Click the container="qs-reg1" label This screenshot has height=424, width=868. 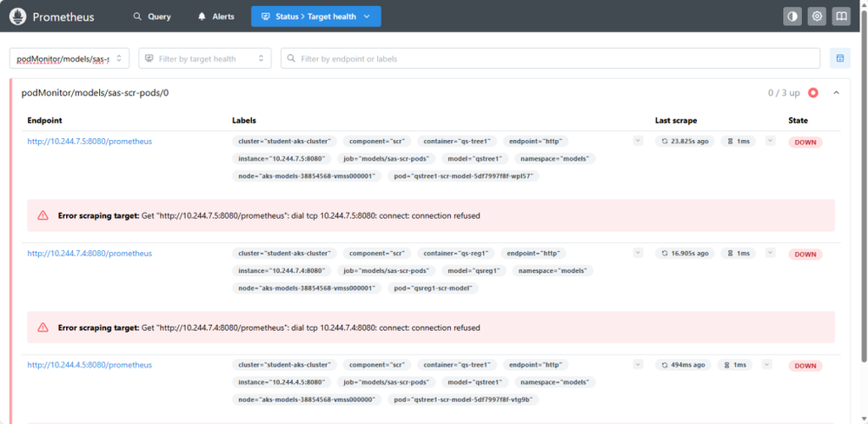[x=455, y=253]
